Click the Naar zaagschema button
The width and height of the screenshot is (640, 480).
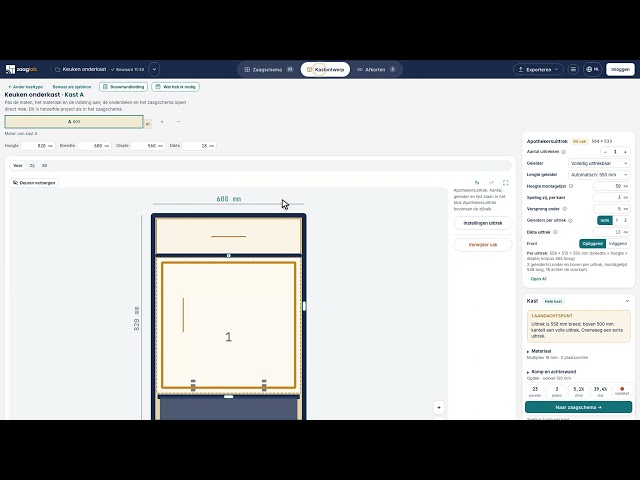point(578,407)
